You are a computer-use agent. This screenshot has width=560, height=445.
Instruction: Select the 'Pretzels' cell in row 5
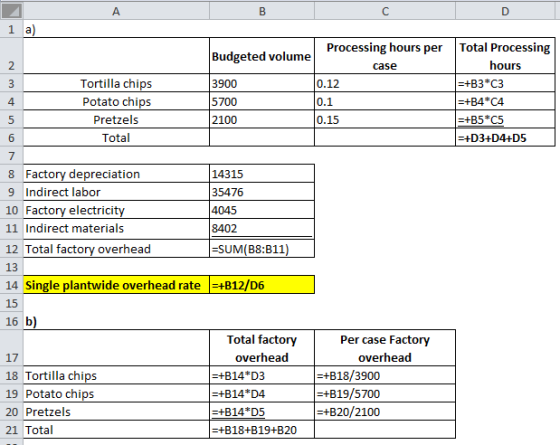116,120
